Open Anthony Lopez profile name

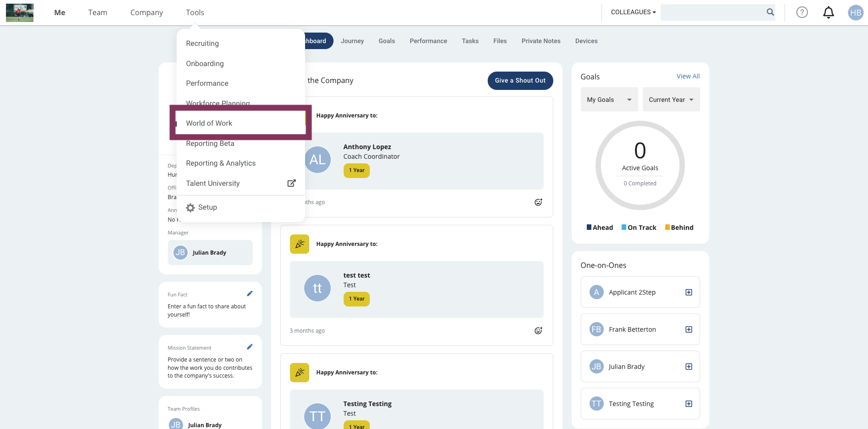(x=367, y=147)
